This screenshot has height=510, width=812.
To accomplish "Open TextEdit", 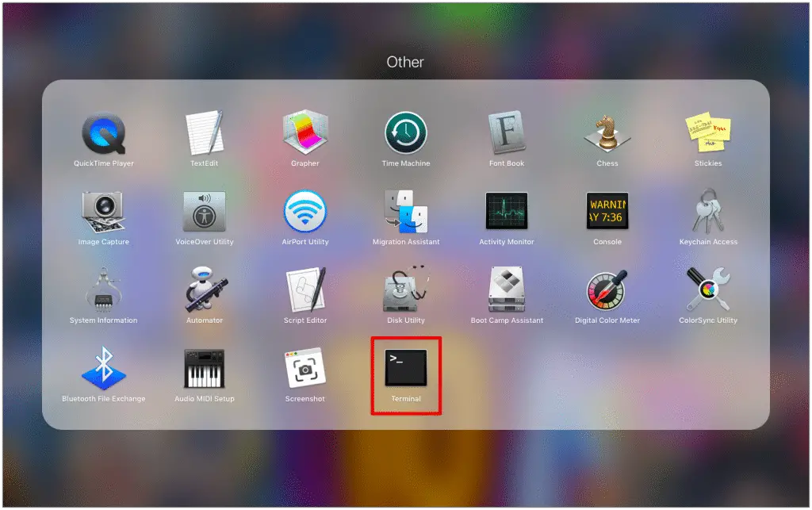I will click(204, 135).
